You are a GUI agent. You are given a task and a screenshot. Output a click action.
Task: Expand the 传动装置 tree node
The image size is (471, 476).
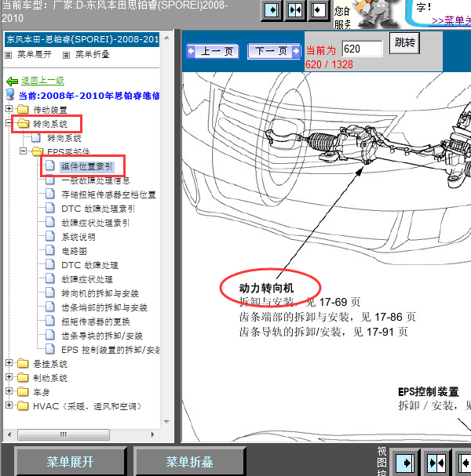pyautogui.click(x=9, y=109)
